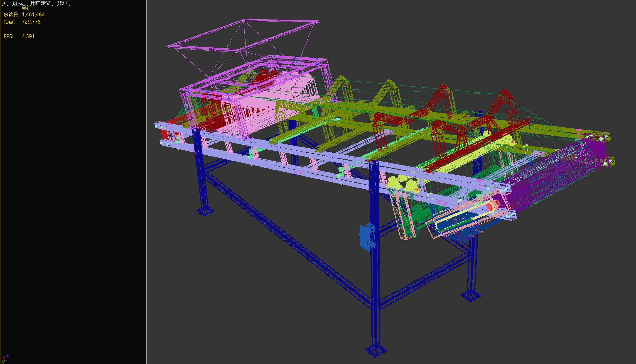Click the FPS value 4.391
Viewport: 636px width, 364px height.
coord(28,36)
